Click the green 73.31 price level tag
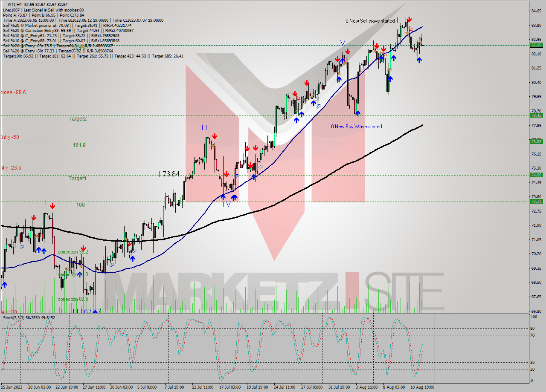 click(536, 201)
